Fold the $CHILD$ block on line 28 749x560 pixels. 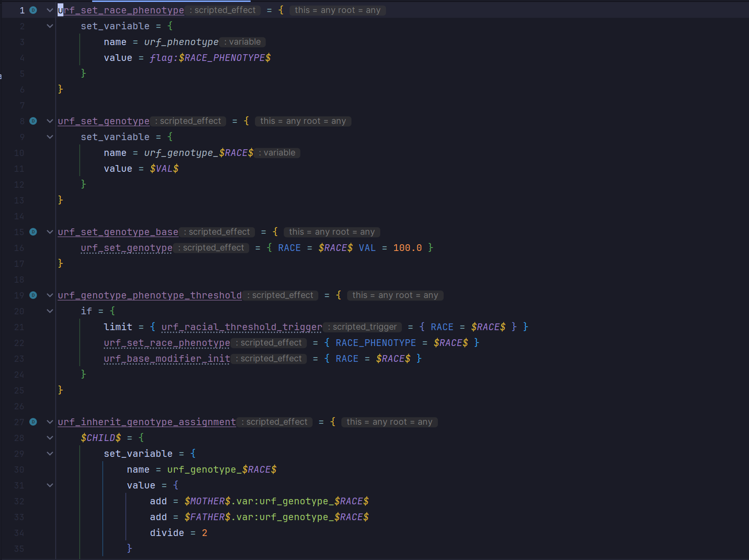50,438
